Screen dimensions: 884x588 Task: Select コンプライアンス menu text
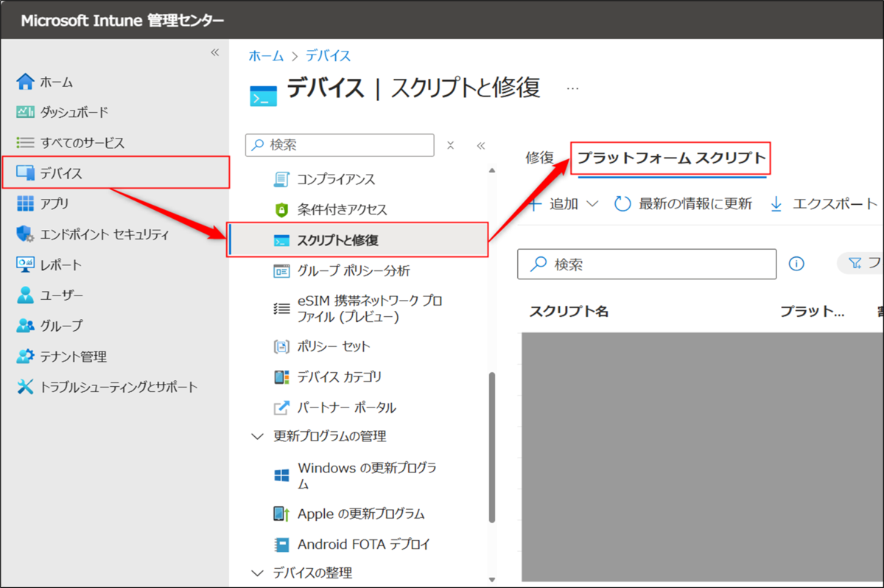pyautogui.click(x=337, y=179)
